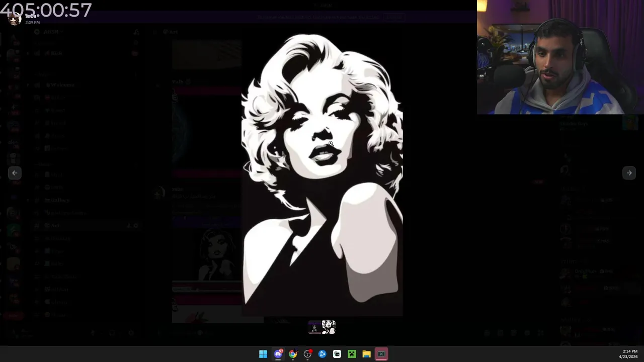Open OBS Studio from the taskbar
Viewport: 644px width, 362px height.
[307, 354]
